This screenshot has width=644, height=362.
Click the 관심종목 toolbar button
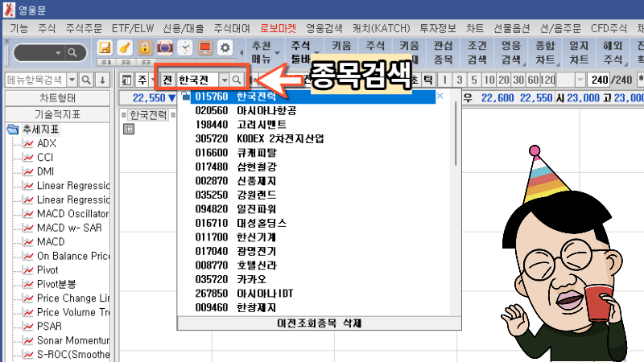(444, 52)
